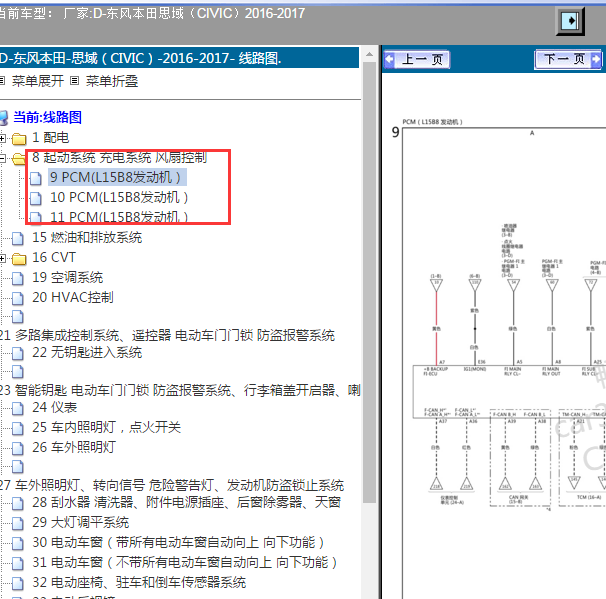Viewport: 606px width, 599px height.
Task: Select 8 起动系统 充电系统 风扇控制 folder
Action: [119, 157]
